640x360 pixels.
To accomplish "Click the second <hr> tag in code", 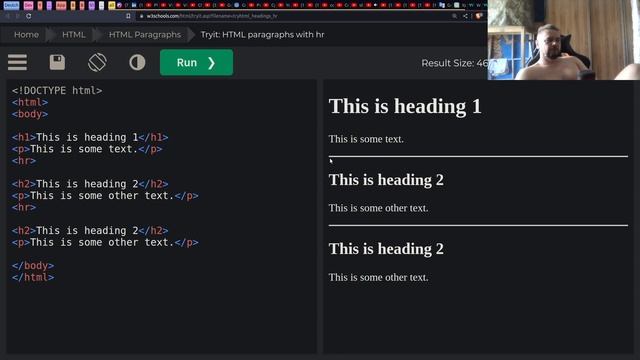I will [24, 207].
